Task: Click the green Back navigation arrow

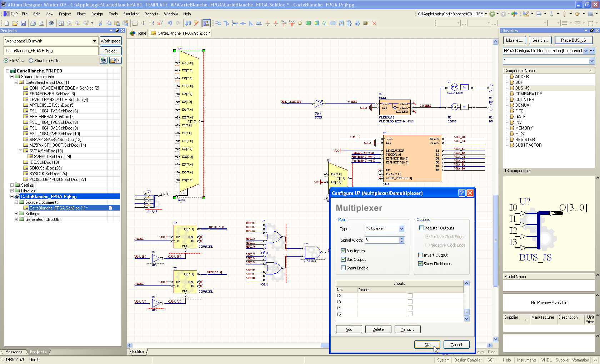Action: [x=492, y=14]
